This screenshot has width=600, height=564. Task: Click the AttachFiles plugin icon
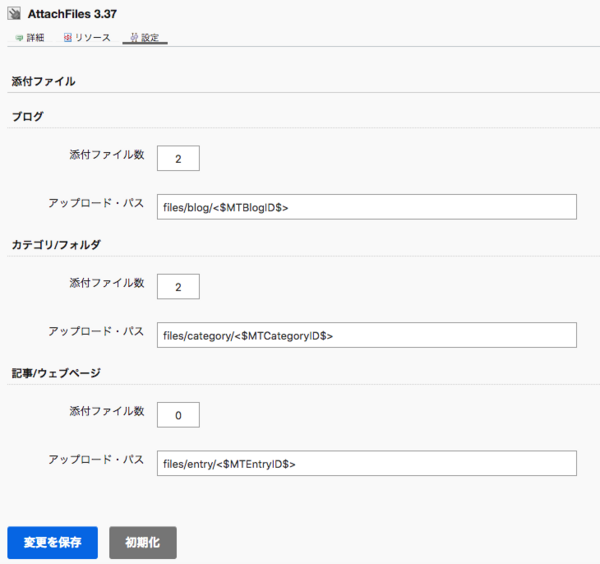click(x=15, y=14)
